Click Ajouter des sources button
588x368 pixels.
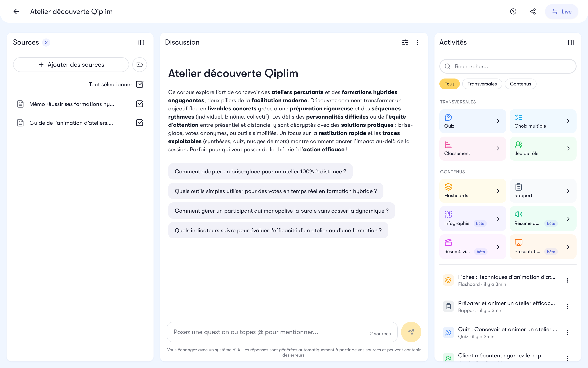click(71, 64)
